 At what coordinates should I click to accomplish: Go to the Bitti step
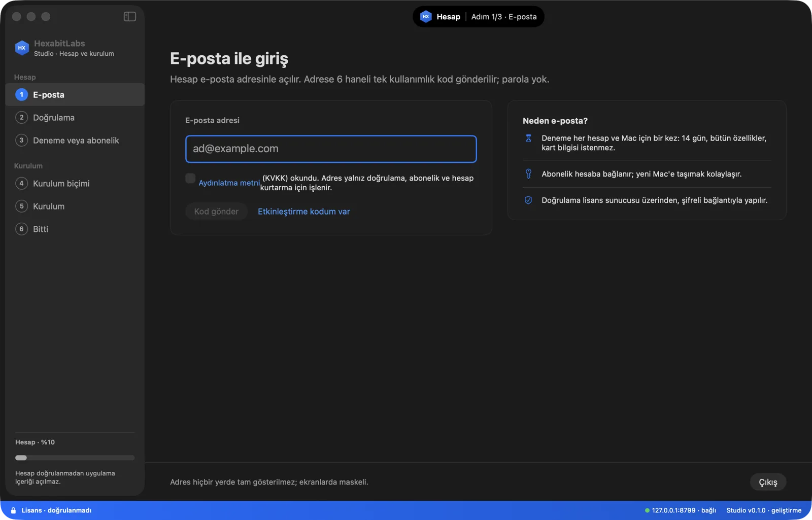click(x=75, y=229)
